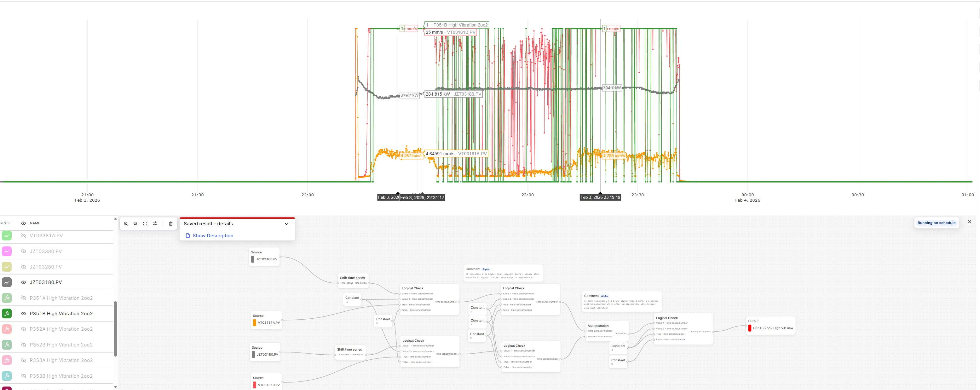Click fit-to-screen icon in canvas toolbar
Screen dimensions: 980x390
145,224
